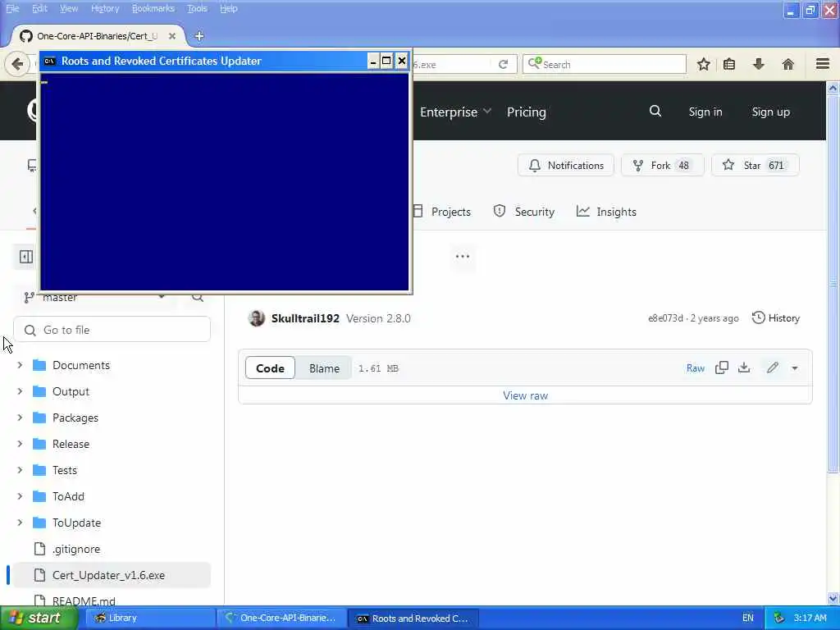Open the Bookmarks menu
The height and width of the screenshot is (630, 840).
click(x=153, y=8)
